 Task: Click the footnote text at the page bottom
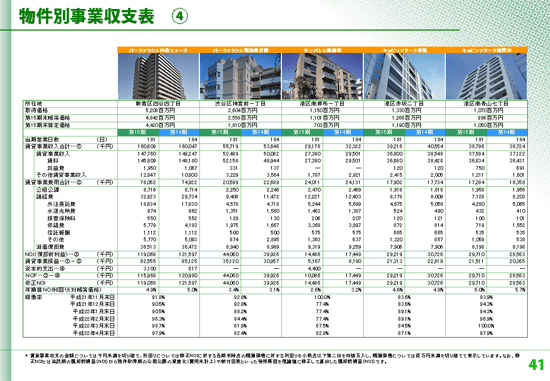(x=272, y=359)
